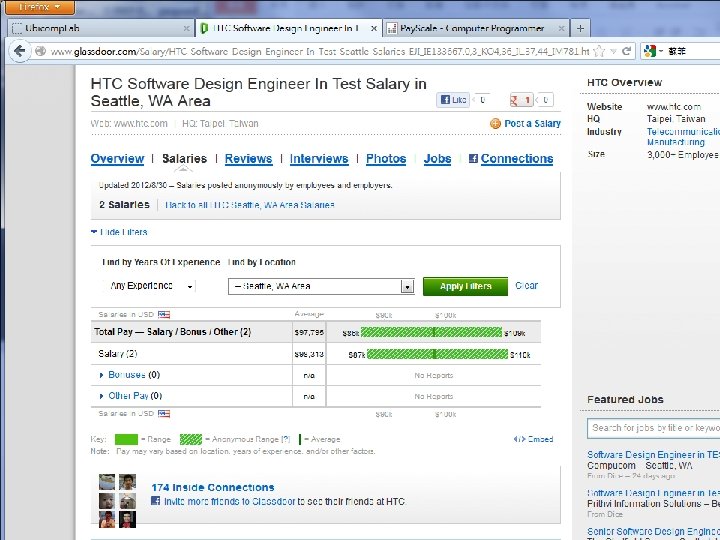The image size is (720, 540).
Task: Close the PayScale tab
Action: coord(561,28)
